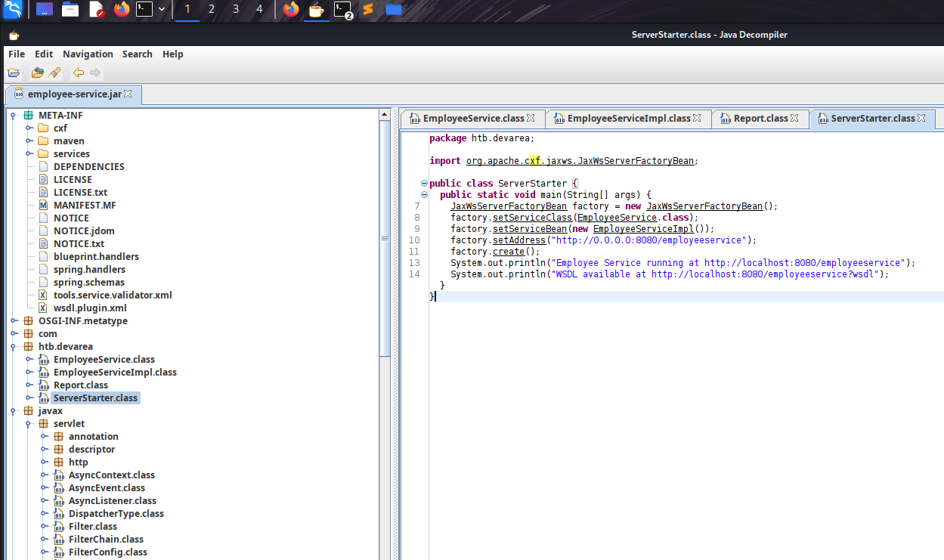The height and width of the screenshot is (560, 944).
Task: Collapse the htb.devarea package node
Action: 14,347
